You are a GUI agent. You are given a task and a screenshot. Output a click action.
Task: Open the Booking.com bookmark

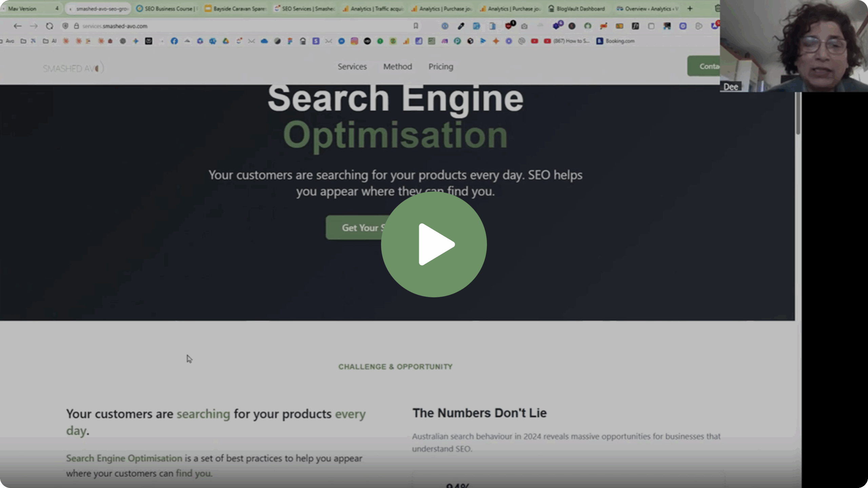(616, 41)
